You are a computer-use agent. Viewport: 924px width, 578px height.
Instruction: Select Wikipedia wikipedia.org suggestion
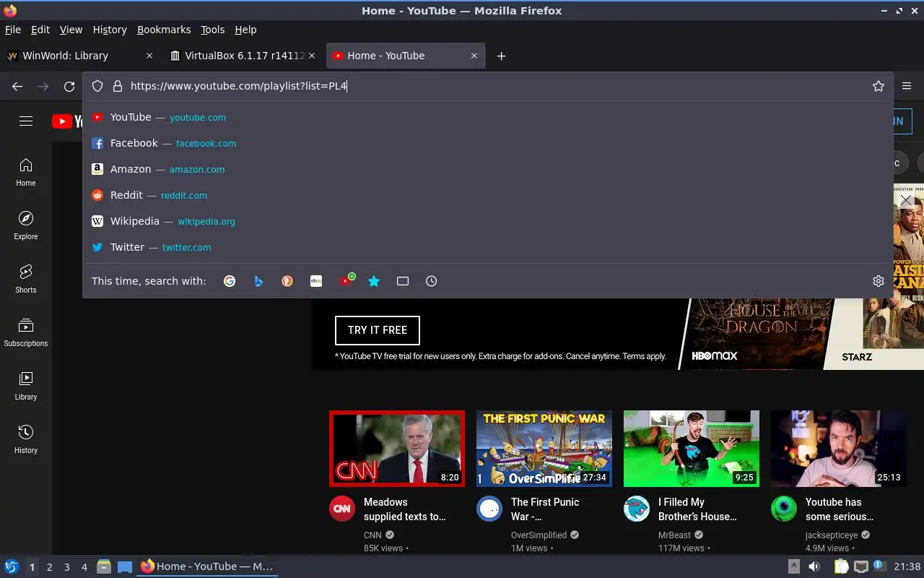(488, 221)
